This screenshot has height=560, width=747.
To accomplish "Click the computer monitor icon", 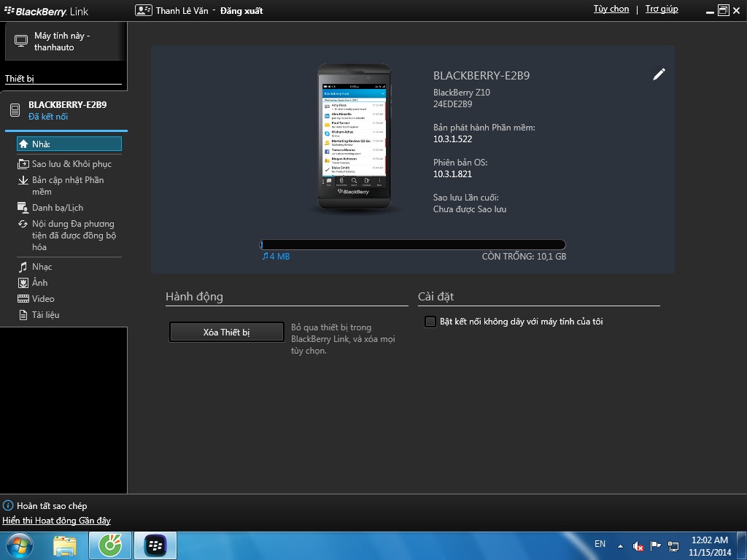I will [x=21, y=41].
